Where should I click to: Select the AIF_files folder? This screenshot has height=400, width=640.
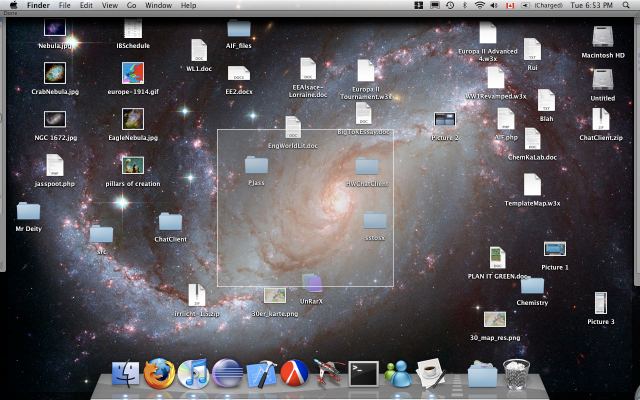[x=239, y=28]
